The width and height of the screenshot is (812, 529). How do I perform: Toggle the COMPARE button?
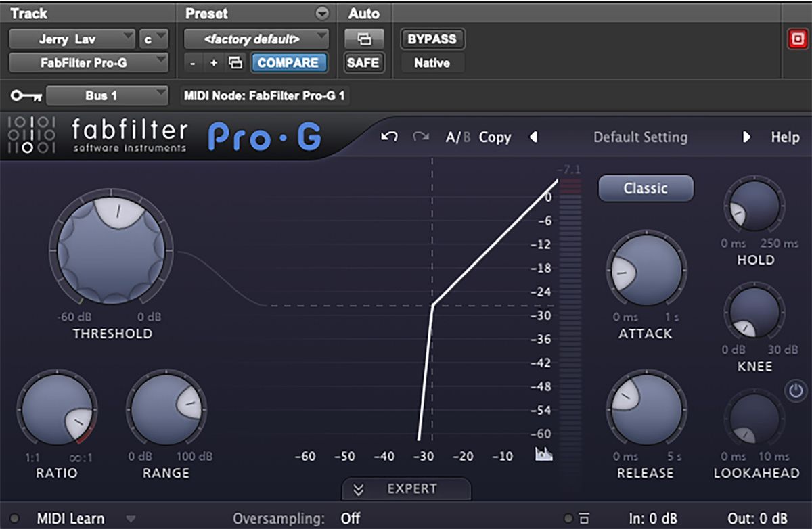pyautogui.click(x=288, y=63)
